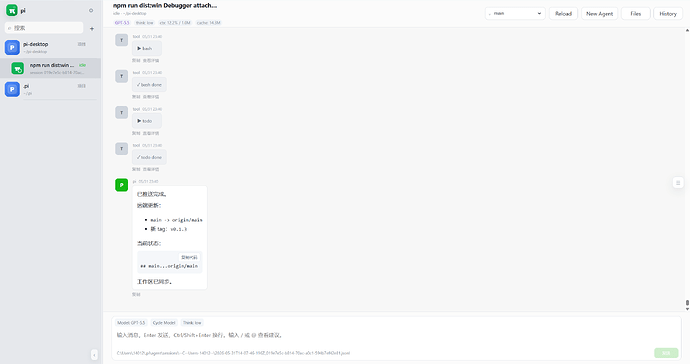Open the '✓ bash done' tool message

pyautogui.click(x=149, y=85)
